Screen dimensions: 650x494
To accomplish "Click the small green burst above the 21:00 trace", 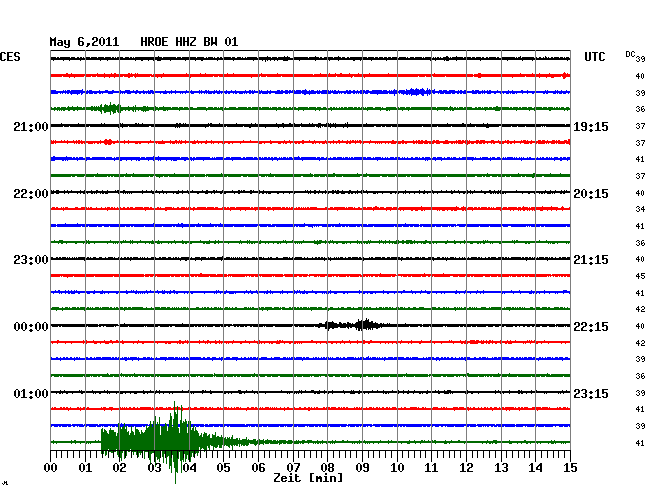I will point(109,109).
